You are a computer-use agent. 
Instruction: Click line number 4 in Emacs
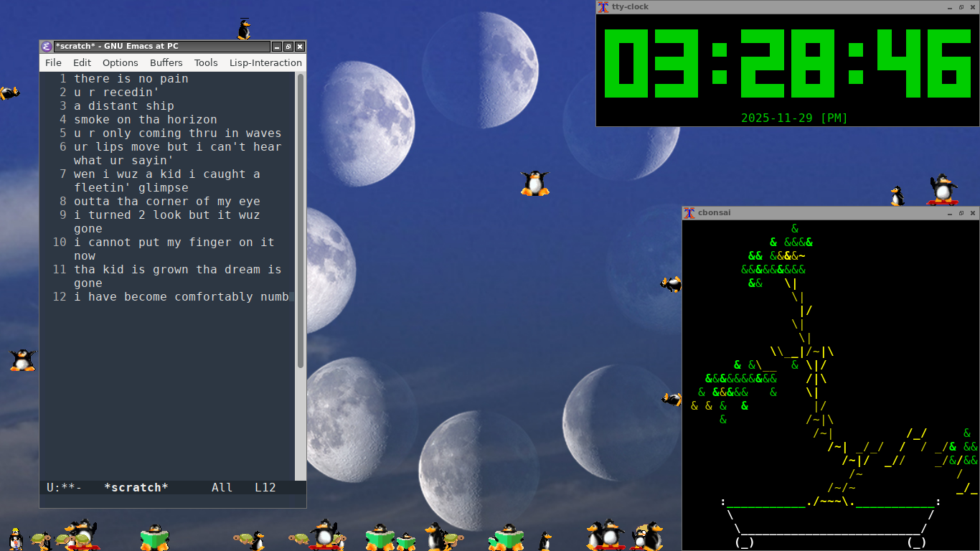(x=63, y=120)
